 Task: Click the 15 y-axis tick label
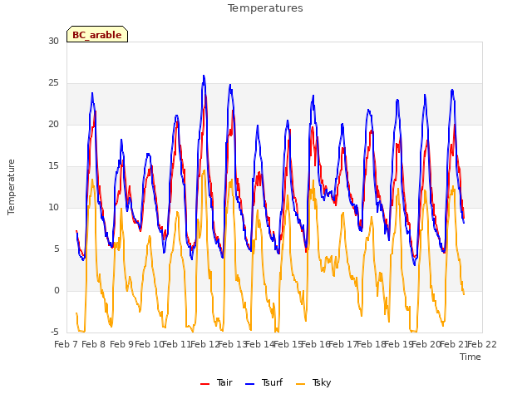tap(53, 166)
